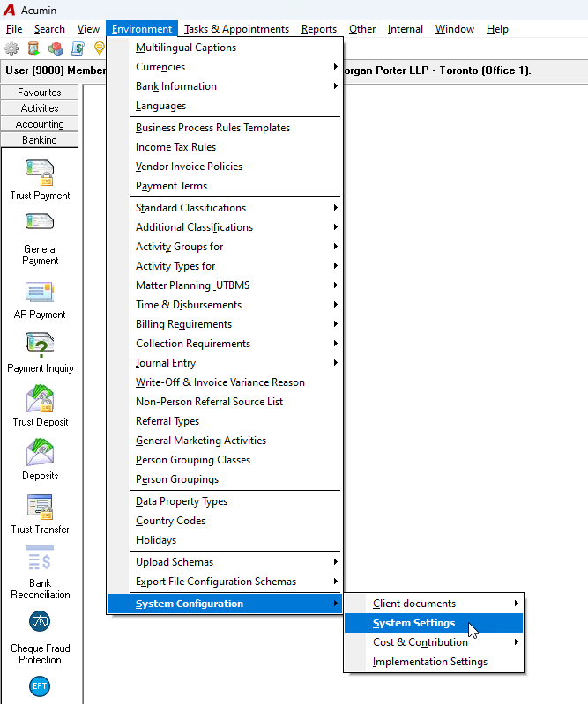Open the File menu
The width and height of the screenshot is (588, 704).
[x=14, y=29]
